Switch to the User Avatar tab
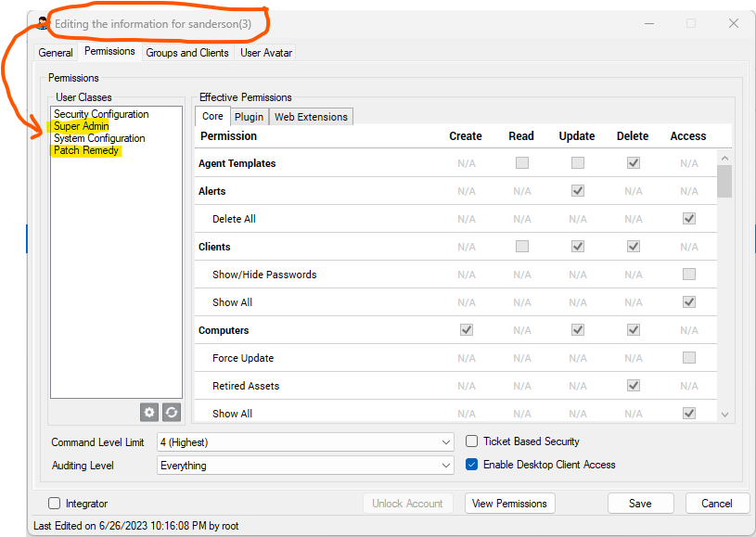 265,52
